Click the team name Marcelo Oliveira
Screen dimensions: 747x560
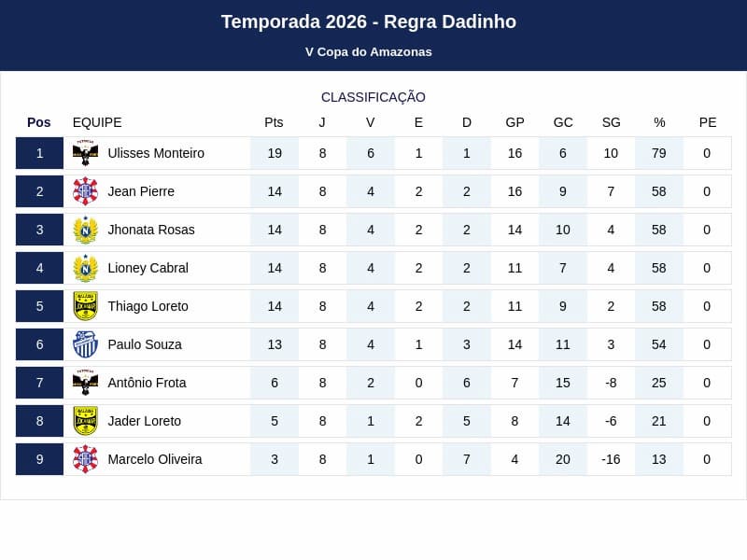pos(155,459)
